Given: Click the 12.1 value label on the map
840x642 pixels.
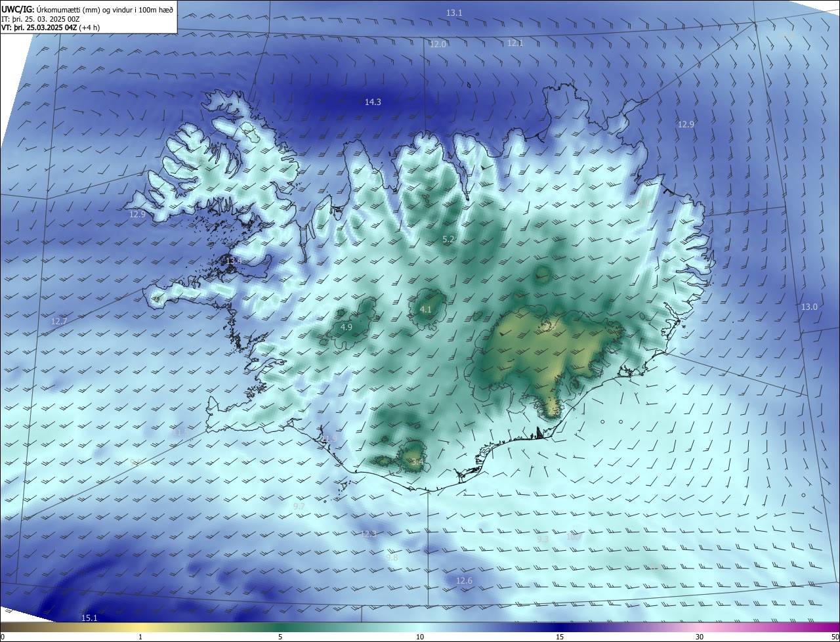Looking at the screenshot, I should (515, 43).
